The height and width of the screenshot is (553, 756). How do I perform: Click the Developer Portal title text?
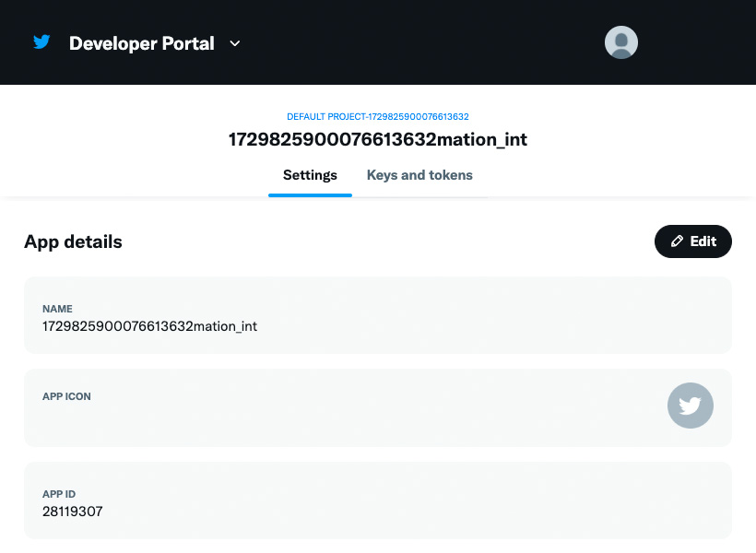point(142,43)
